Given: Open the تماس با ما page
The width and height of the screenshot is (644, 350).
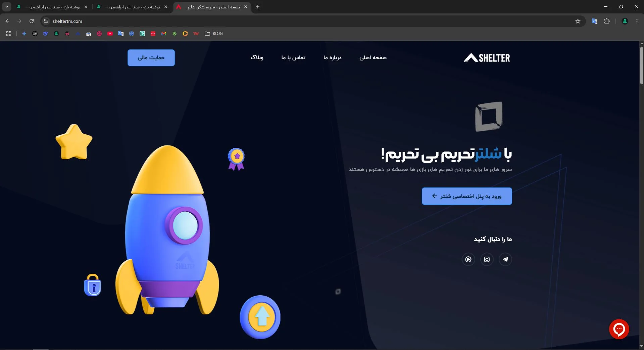Looking at the screenshot, I should point(293,58).
